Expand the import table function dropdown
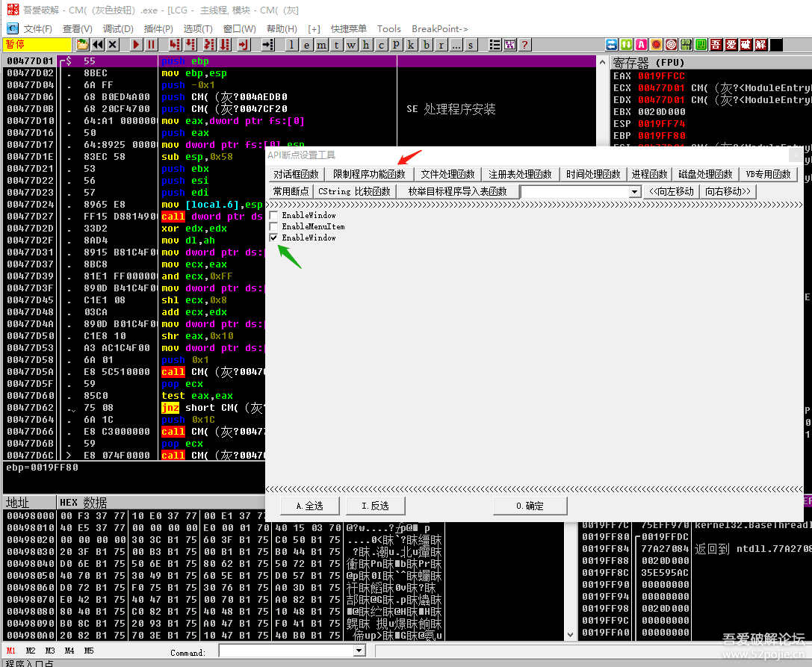812x667 pixels. pos(635,192)
